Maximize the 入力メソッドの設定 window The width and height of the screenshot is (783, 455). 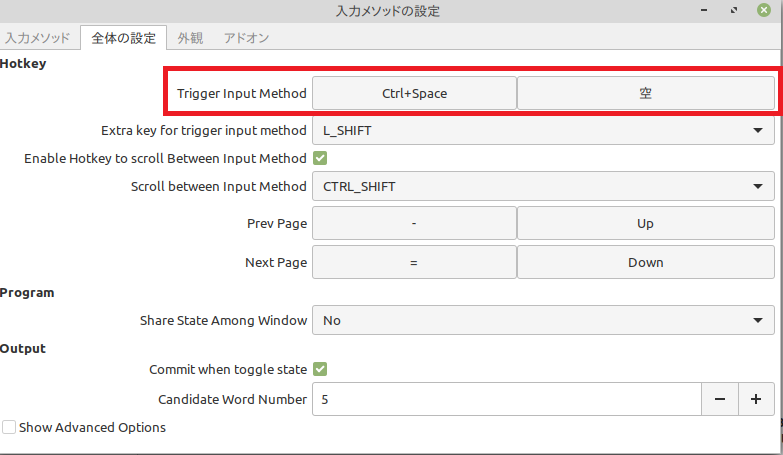(x=734, y=10)
